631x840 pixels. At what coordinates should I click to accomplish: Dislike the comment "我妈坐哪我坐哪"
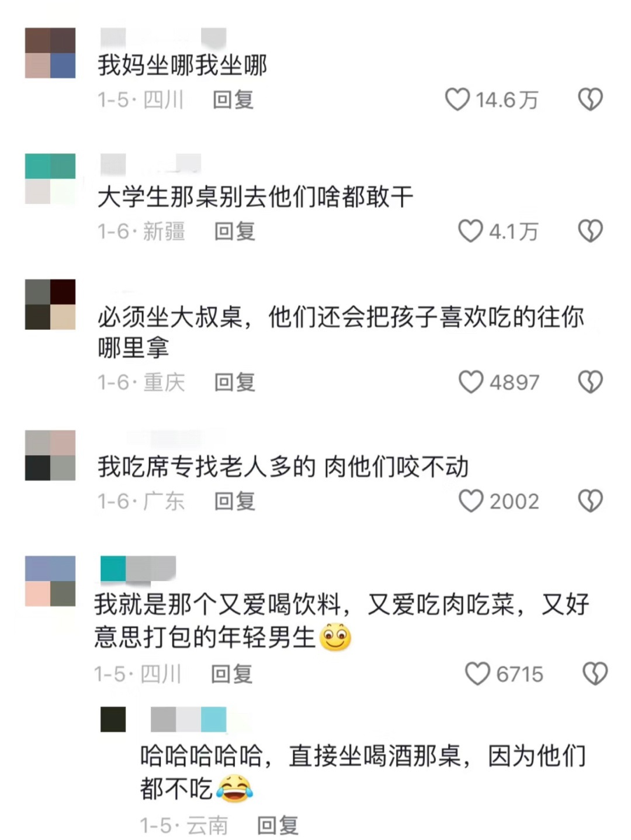(x=590, y=99)
